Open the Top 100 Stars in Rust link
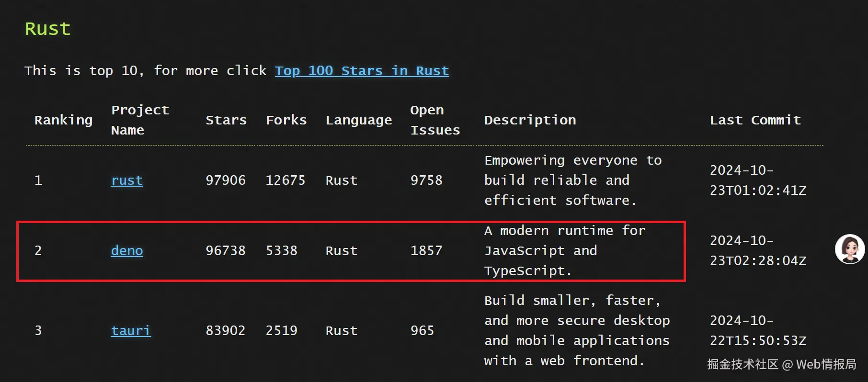 click(x=362, y=71)
